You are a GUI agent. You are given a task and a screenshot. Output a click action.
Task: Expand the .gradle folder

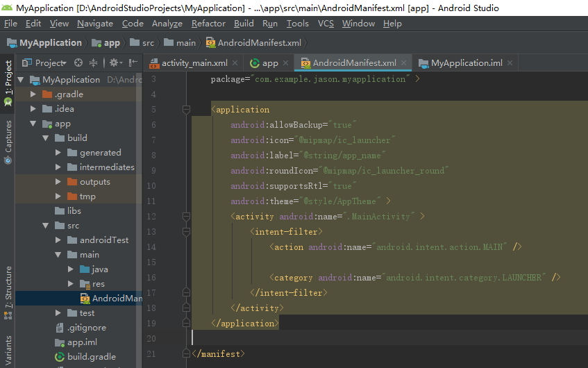coord(33,94)
